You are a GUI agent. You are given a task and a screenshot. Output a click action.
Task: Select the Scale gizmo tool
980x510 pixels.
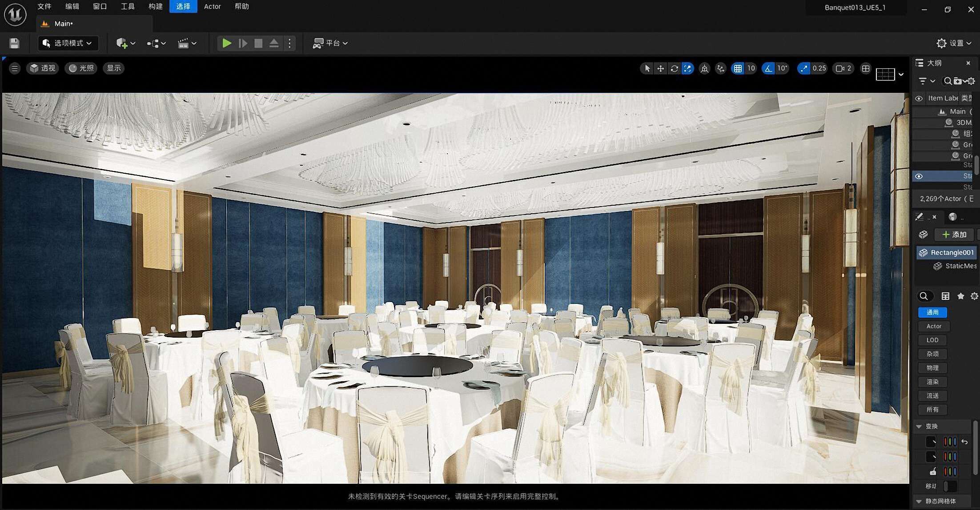[688, 68]
